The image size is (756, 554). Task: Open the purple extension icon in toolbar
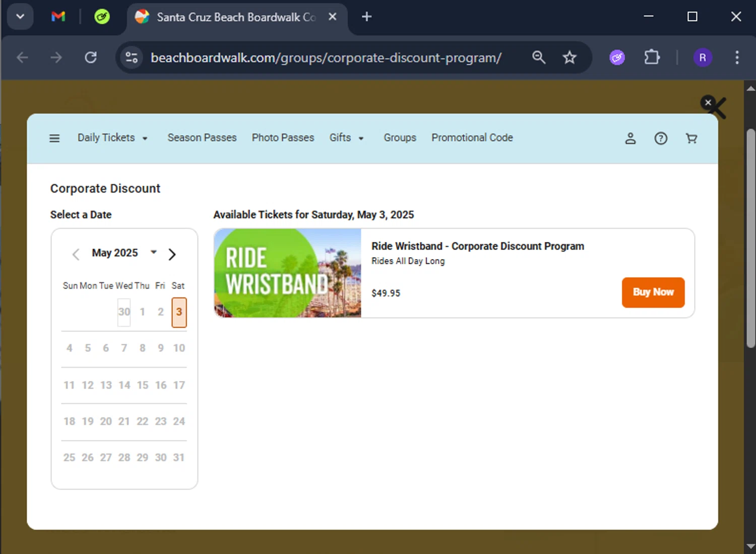tap(617, 57)
